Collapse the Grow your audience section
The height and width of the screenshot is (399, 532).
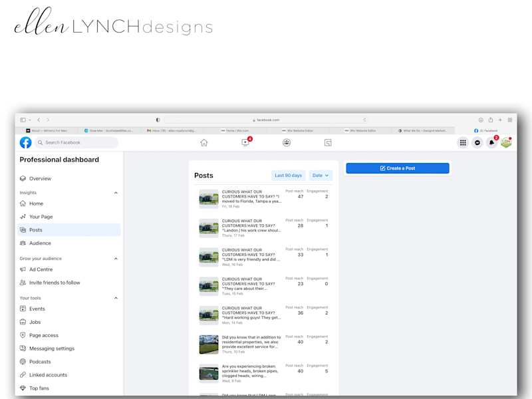point(116,259)
